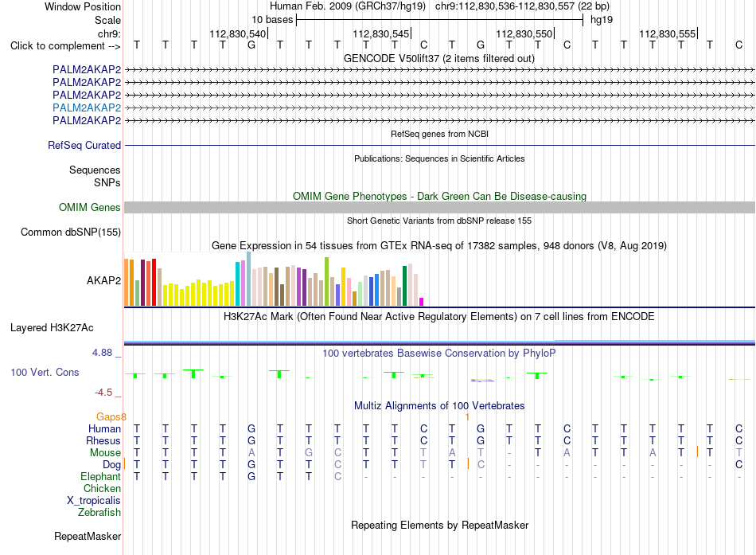
Task: Click the magenta bar ending GTEx chart
Action: (x=421, y=302)
